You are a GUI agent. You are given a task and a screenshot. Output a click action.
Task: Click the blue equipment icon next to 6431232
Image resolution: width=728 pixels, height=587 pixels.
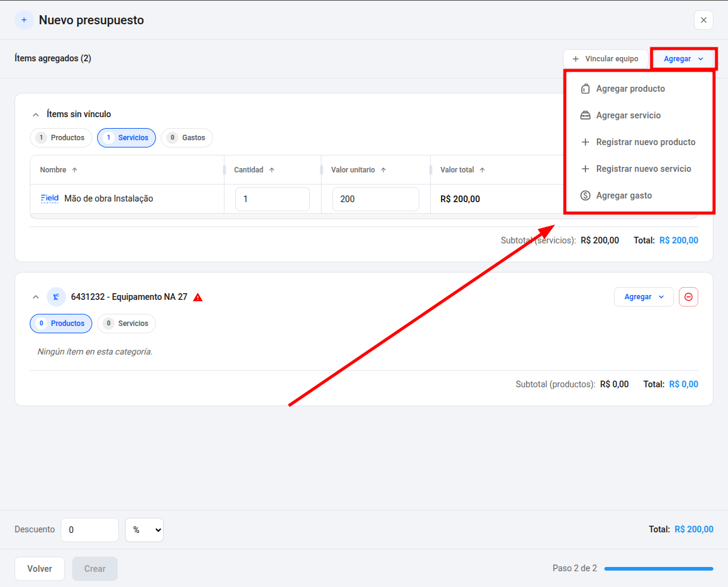click(x=56, y=297)
